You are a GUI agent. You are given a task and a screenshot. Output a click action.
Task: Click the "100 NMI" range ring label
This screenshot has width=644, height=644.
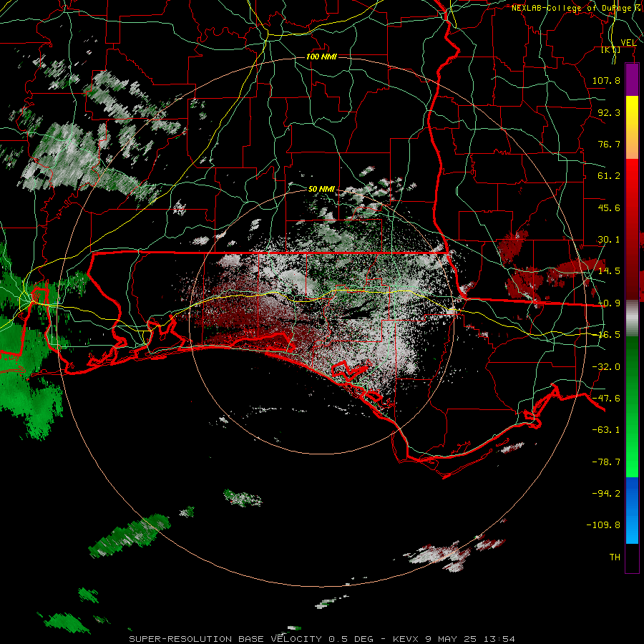[x=321, y=57]
